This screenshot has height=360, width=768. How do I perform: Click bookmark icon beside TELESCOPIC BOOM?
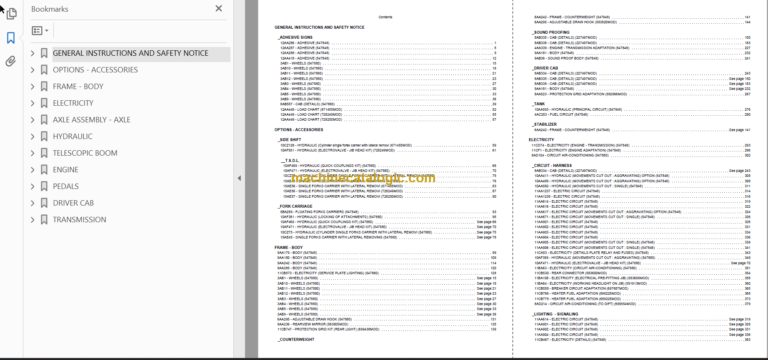44,153
